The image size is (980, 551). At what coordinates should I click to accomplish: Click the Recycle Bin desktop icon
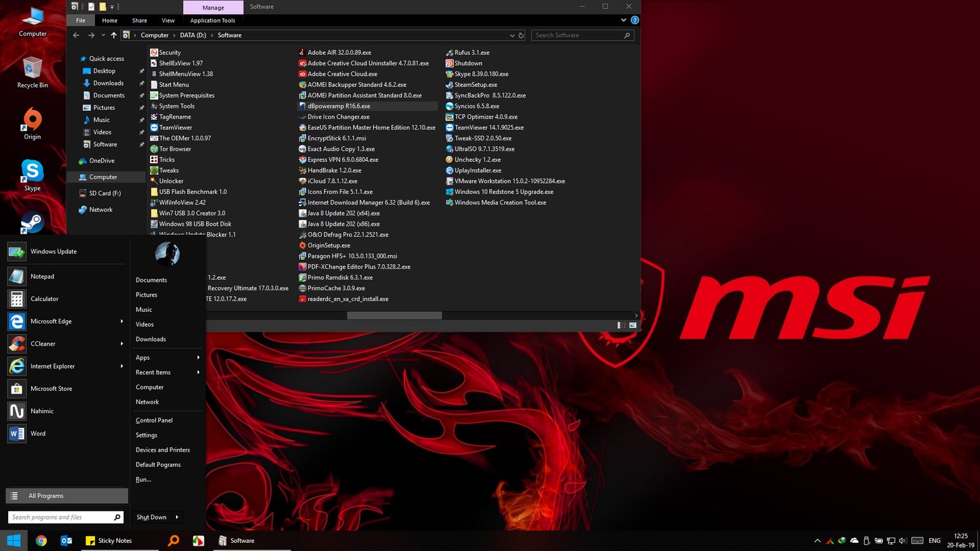(x=32, y=70)
